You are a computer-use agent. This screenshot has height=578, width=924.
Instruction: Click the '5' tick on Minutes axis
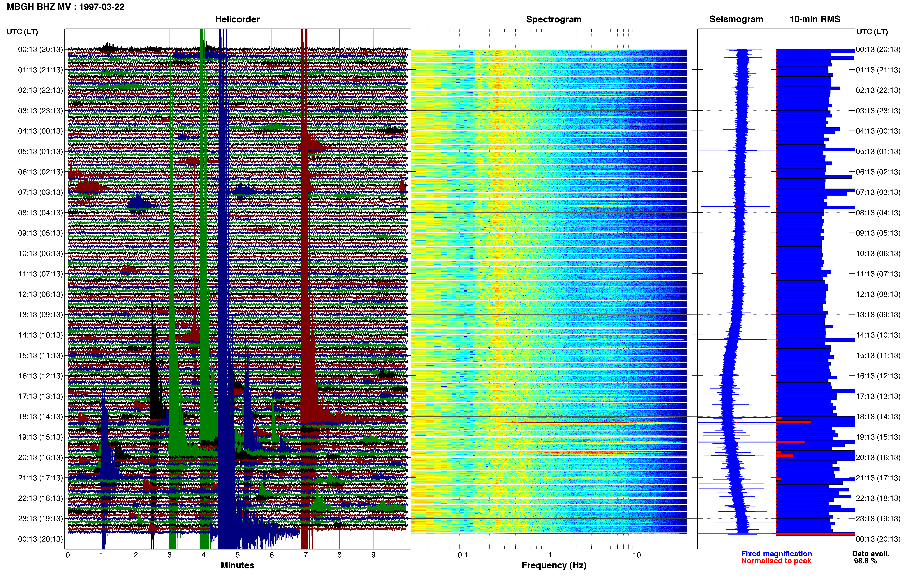[238, 555]
